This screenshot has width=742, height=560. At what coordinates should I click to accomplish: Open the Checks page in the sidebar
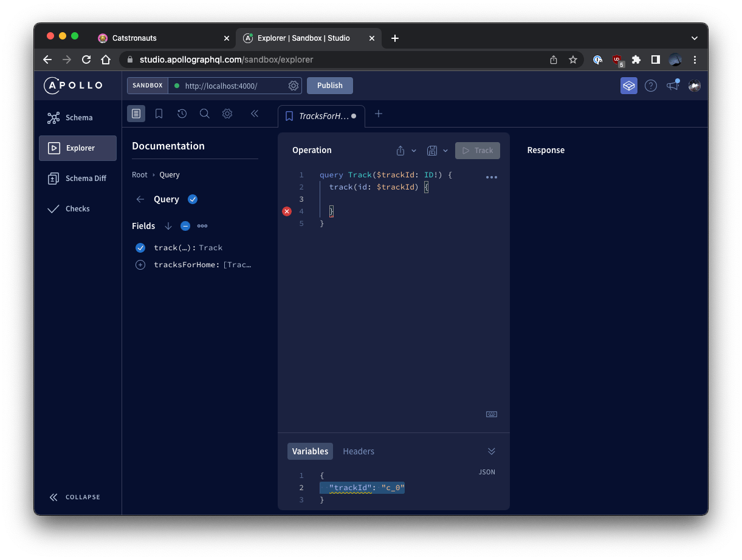(78, 209)
